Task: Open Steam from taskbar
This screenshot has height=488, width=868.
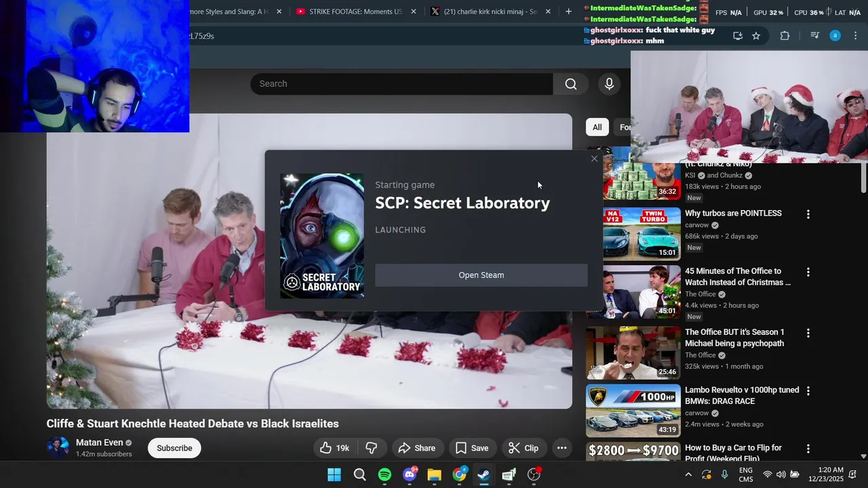Action: point(484,474)
